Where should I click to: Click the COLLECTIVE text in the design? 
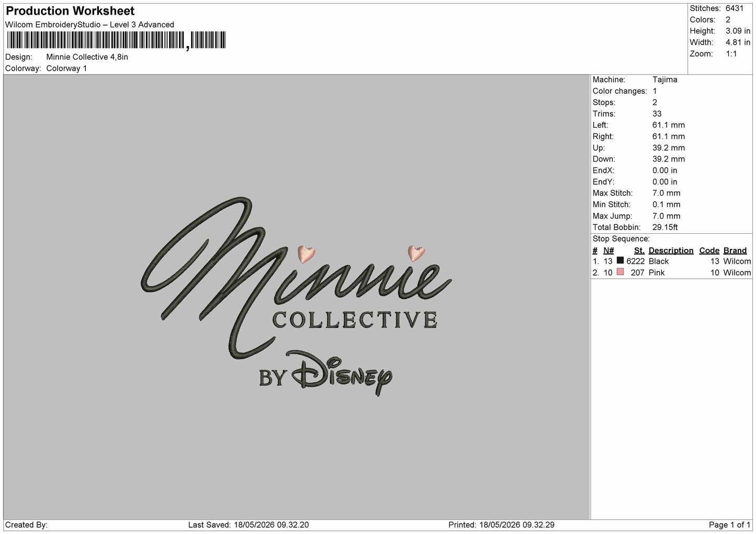tap(355, 320)
